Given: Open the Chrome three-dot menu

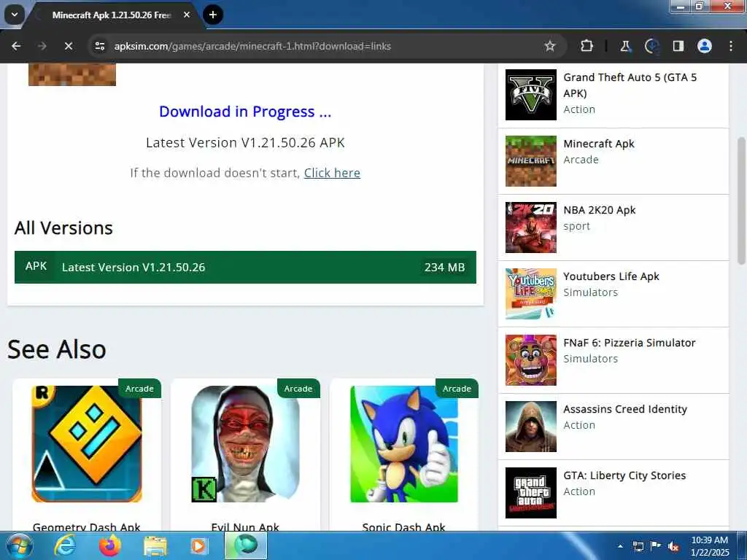Looking at the screenshot, I should (731, 46).
